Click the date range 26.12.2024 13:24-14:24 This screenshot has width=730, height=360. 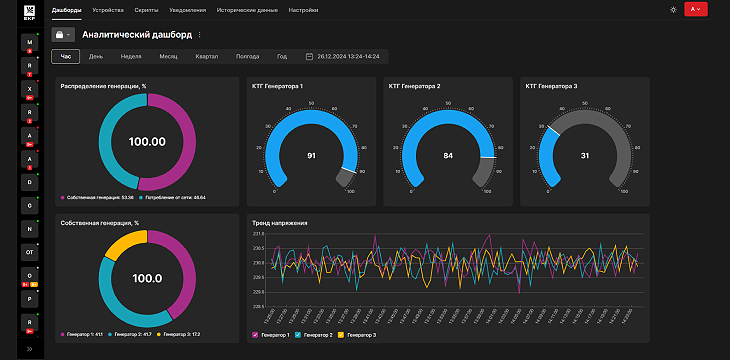point(348,56)
